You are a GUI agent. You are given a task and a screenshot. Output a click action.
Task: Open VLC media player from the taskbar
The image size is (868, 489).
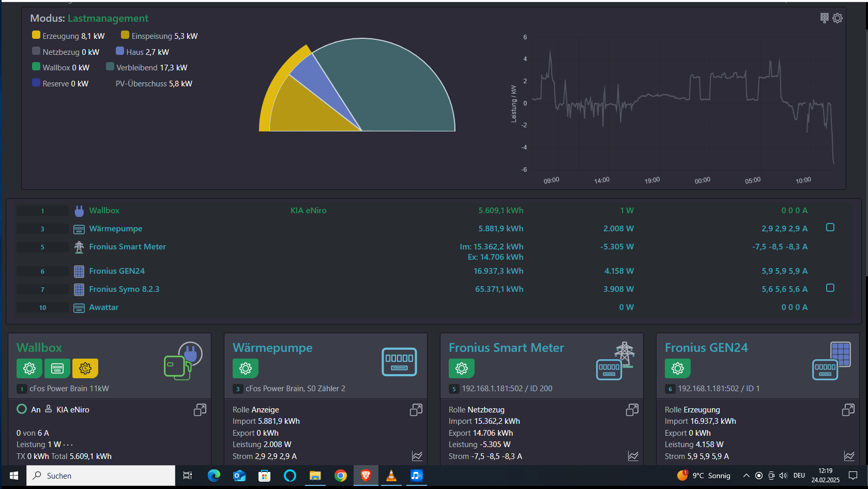pos(391,476)
